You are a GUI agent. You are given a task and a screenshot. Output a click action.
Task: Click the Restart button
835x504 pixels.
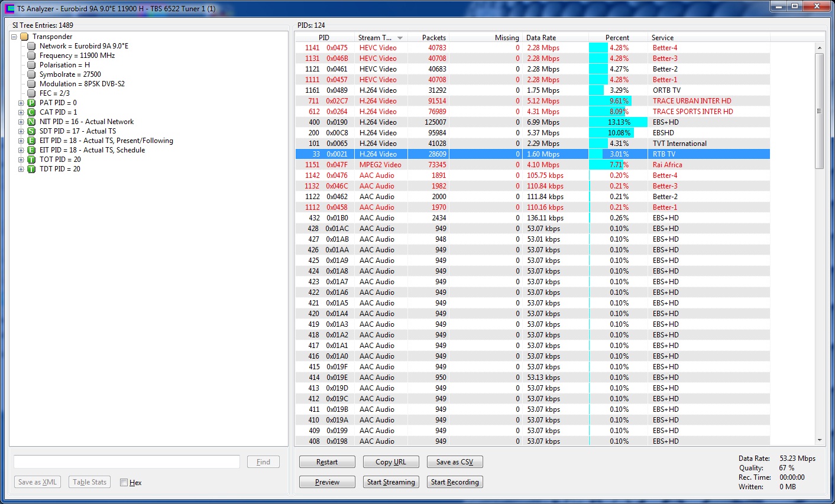327,462
